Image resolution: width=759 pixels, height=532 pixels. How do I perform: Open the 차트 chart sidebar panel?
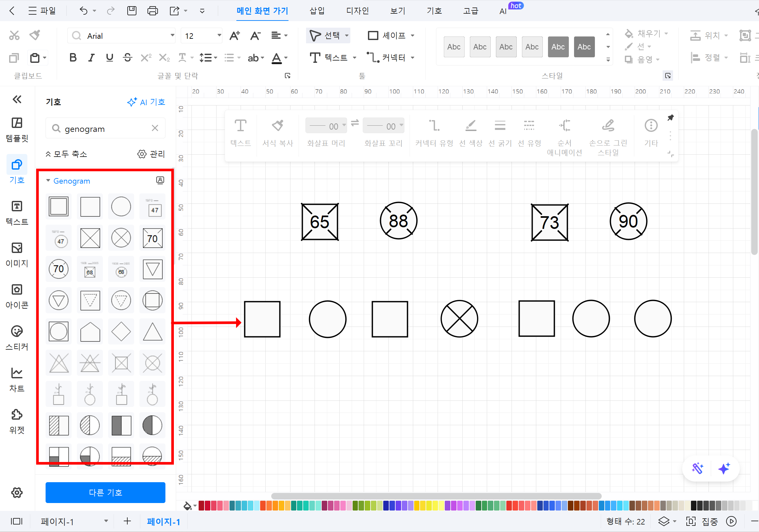(x=17, y=379)
